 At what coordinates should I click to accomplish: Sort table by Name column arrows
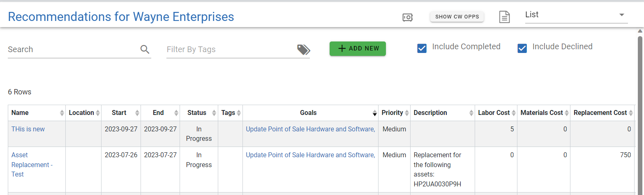[62, 113]
